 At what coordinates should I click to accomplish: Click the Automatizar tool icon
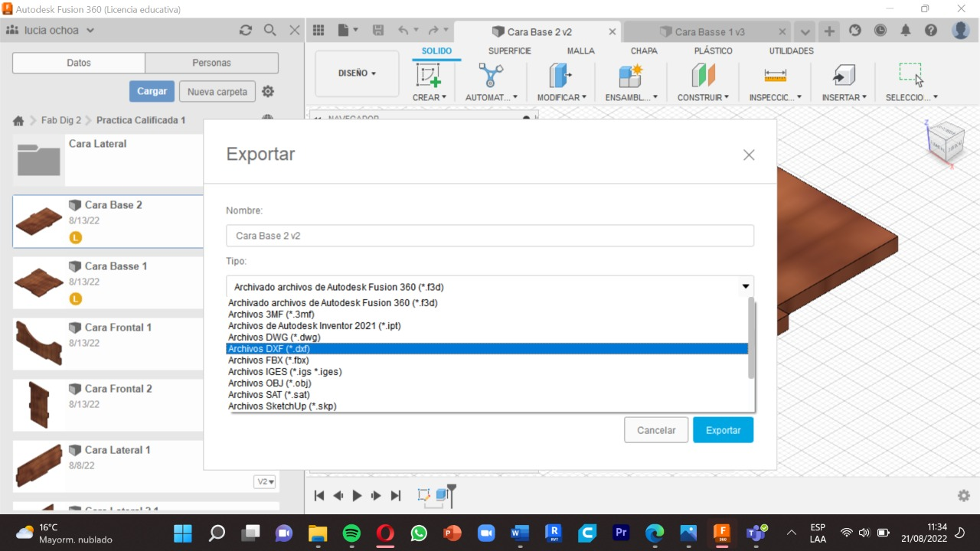491,75
